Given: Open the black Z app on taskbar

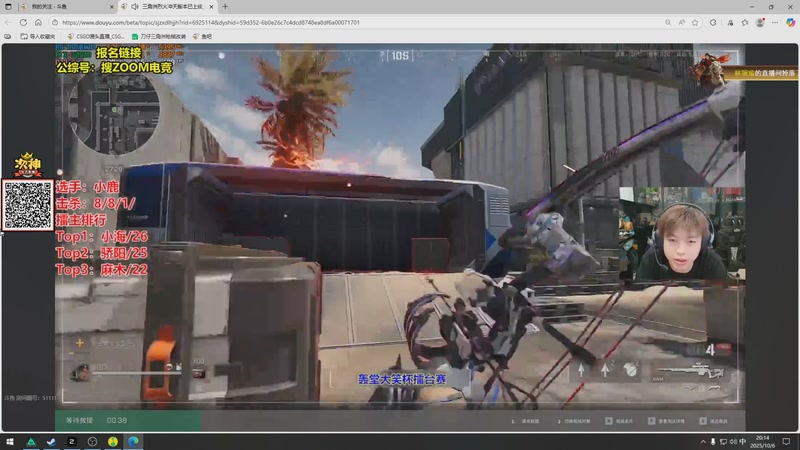Looking at the screenshot, I should click(71, 441).
